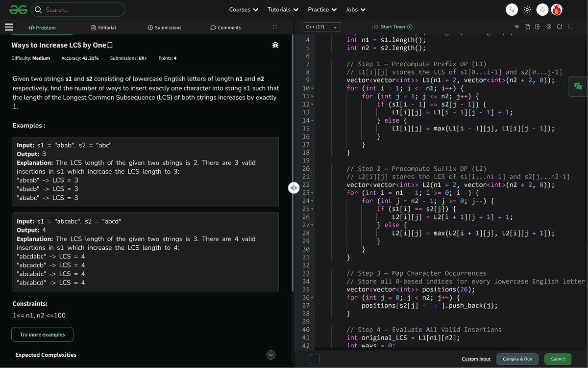
Task: Open the Jobs dropdown menu
Action: [355, 9]
